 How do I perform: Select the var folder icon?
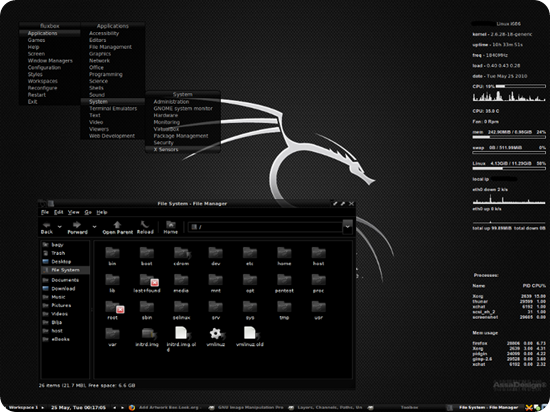[x=112, y=334]
